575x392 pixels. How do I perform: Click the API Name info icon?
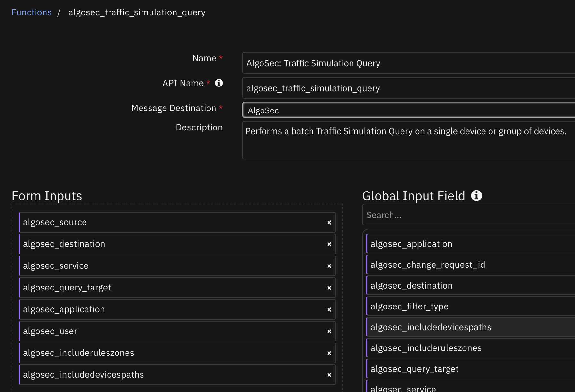(219, 83)
